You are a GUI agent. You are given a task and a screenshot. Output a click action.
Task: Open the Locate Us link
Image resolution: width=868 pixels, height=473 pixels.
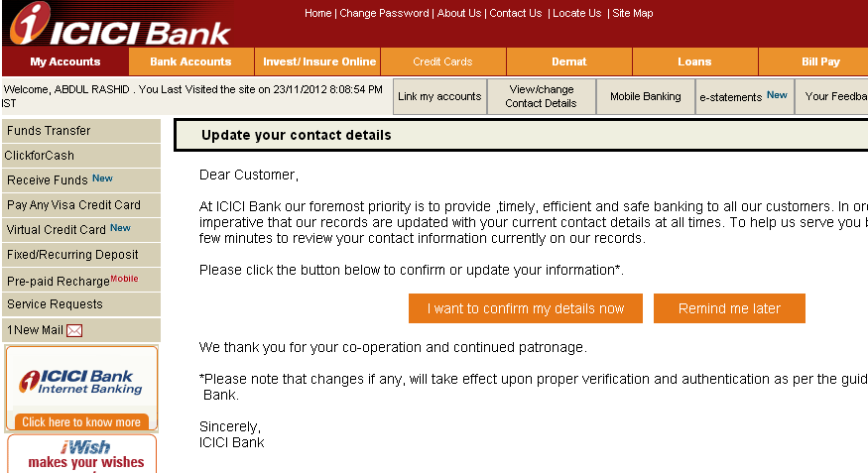(576, 13)
